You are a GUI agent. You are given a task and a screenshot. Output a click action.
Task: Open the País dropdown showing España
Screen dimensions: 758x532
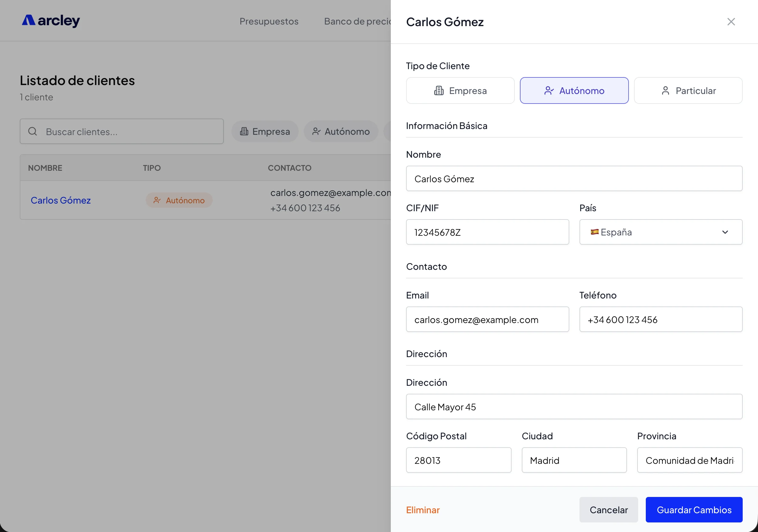tap(660, 232)
